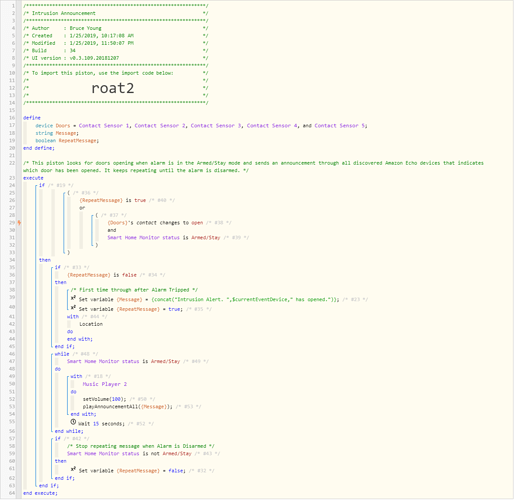
Task: Click the x² icon next to RepeatMessage = true
Action: tap(73, 308)
